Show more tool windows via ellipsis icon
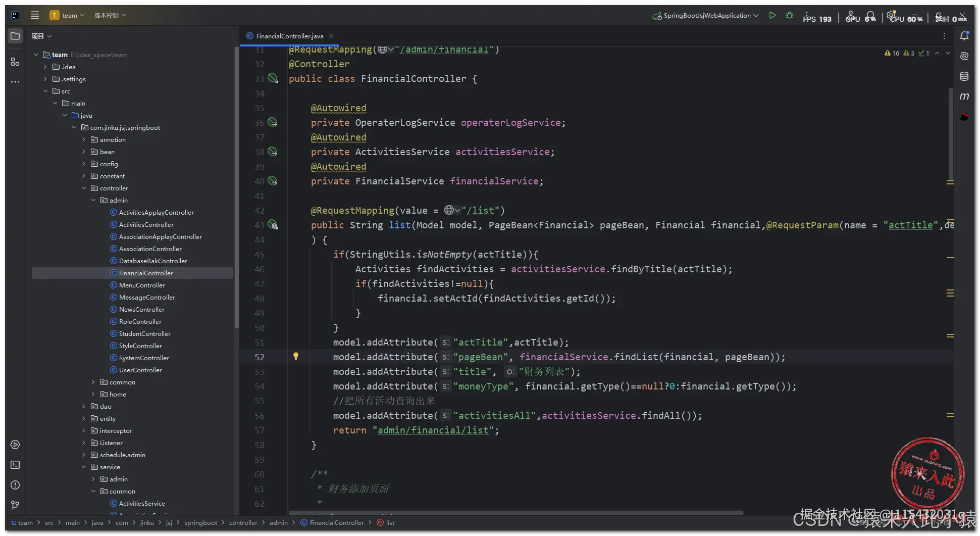 click(x=15, y=81)
